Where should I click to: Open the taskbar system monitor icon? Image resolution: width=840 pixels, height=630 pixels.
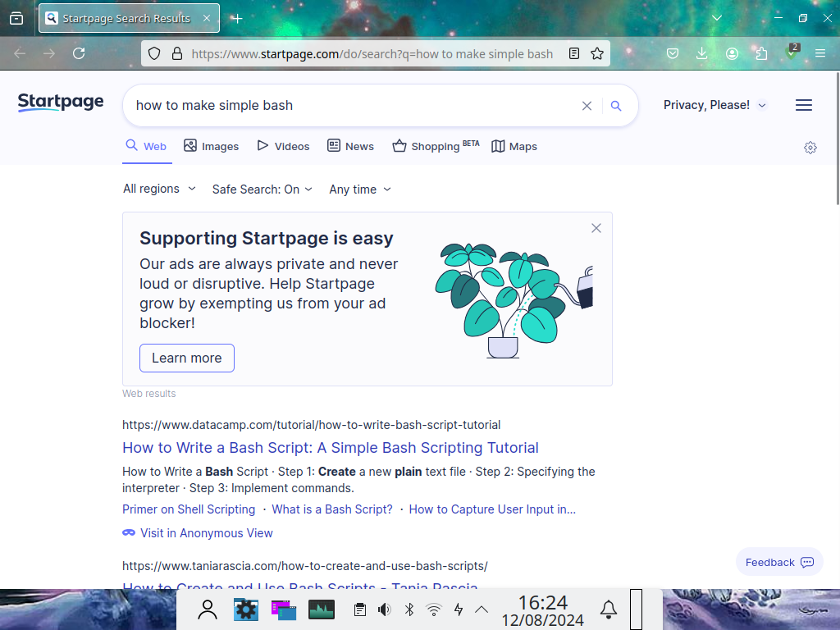[x=322, y=609]
